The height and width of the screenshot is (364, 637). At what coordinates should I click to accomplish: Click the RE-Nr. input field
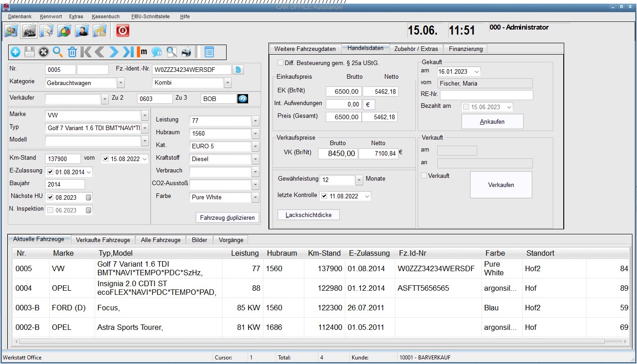[x=486, y=95]
